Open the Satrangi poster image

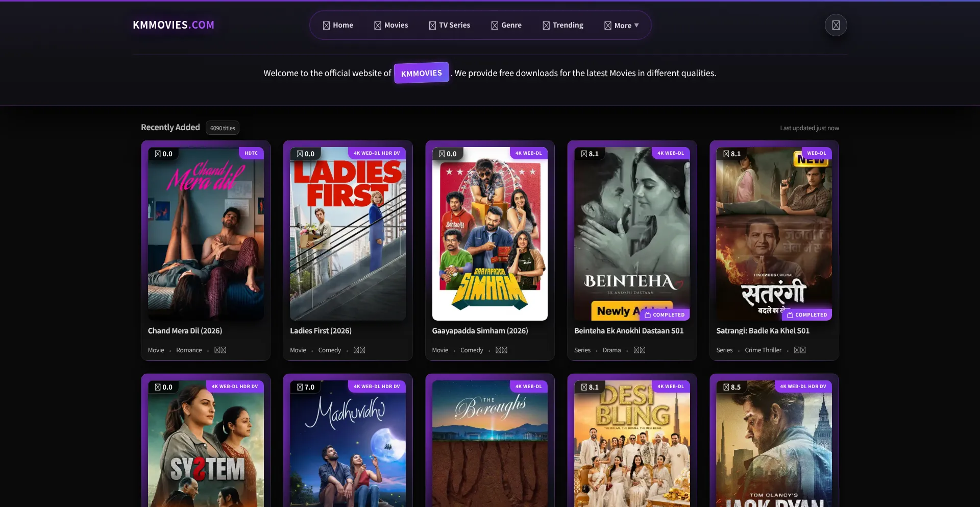[774, 234]
